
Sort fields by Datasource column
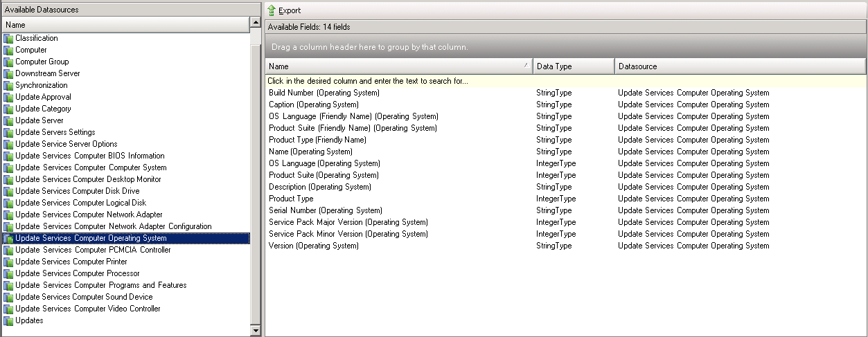click(740, 66)
